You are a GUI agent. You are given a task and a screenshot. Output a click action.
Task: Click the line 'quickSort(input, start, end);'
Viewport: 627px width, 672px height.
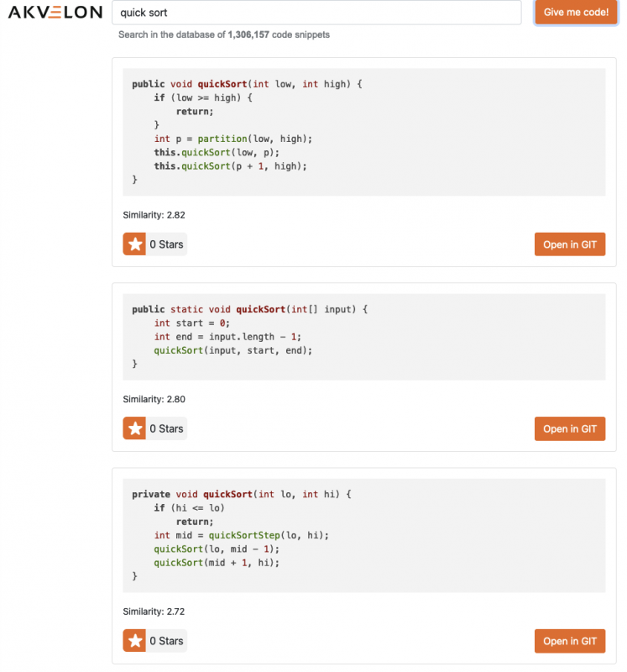[233, 350]
